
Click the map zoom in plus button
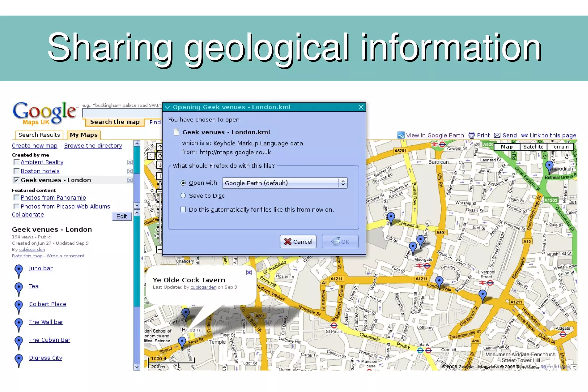(x=160, y=176)
